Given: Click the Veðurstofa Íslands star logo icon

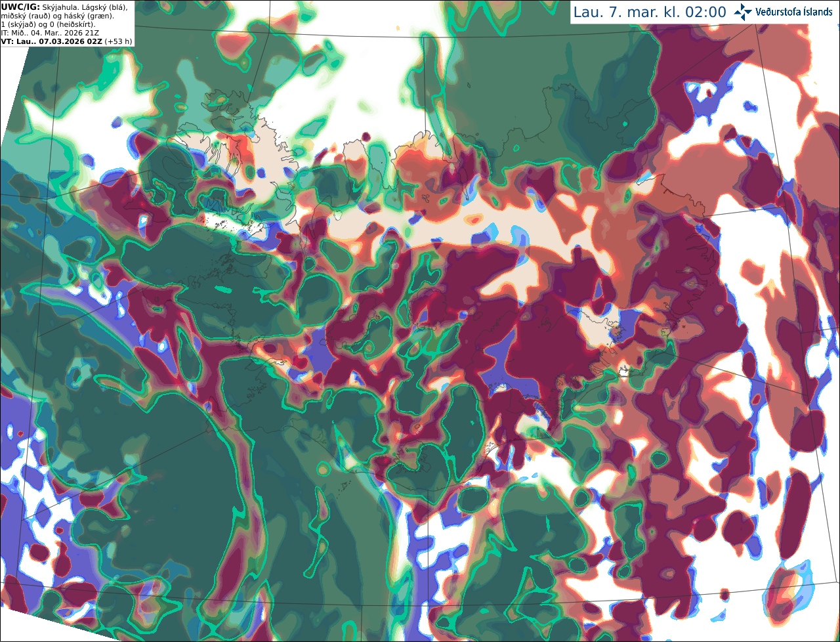Looking at the screenshot, I should (x=743, y=12).
